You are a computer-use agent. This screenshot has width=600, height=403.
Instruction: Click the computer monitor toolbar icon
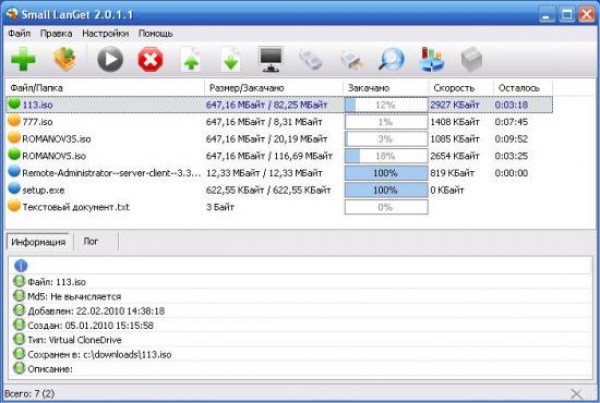coord(271,59)
